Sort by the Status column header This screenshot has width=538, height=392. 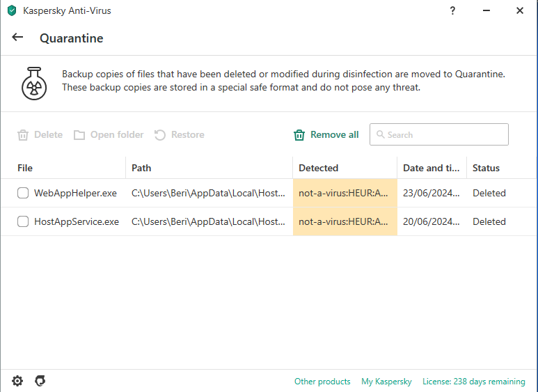coord(486,168)
